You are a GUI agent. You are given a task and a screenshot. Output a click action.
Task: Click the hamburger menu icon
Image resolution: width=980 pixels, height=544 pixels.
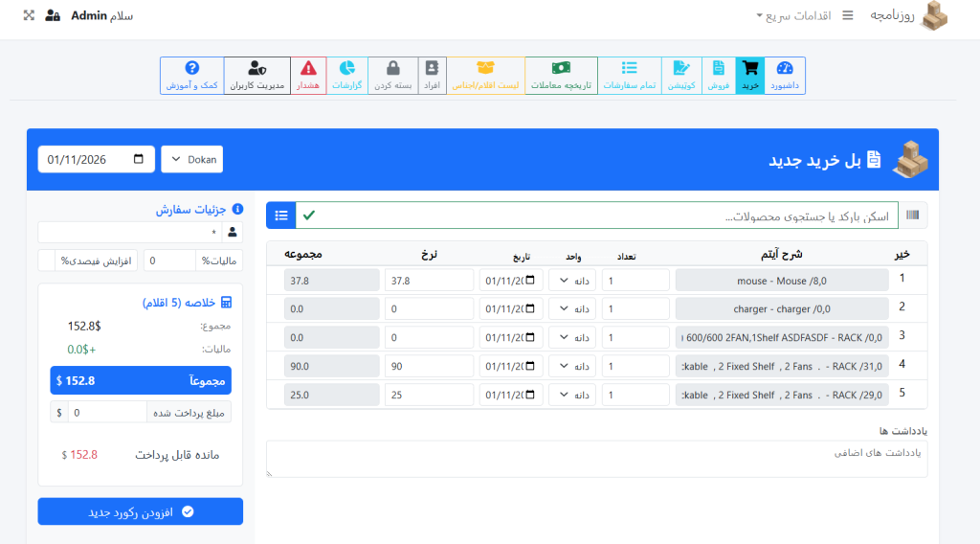[848, 15]
